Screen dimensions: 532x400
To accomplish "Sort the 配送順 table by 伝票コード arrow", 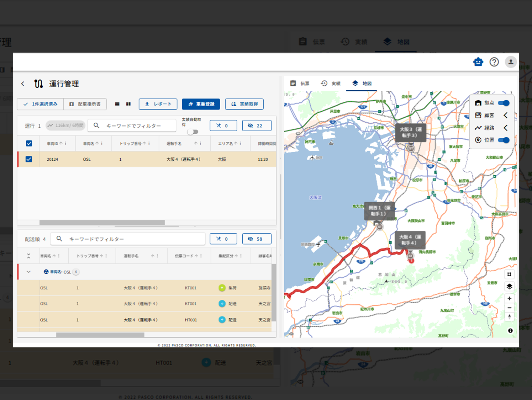I will coord(196,256).
